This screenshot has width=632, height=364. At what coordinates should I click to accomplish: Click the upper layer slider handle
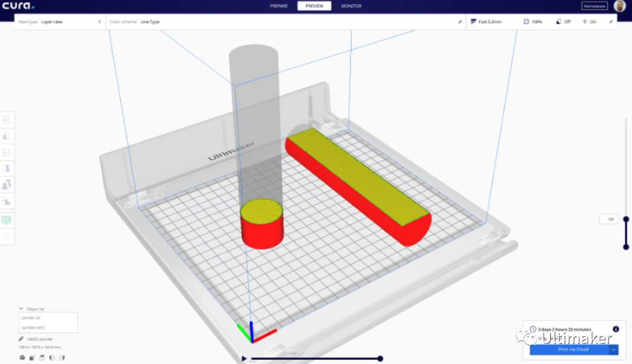point(626,220)
